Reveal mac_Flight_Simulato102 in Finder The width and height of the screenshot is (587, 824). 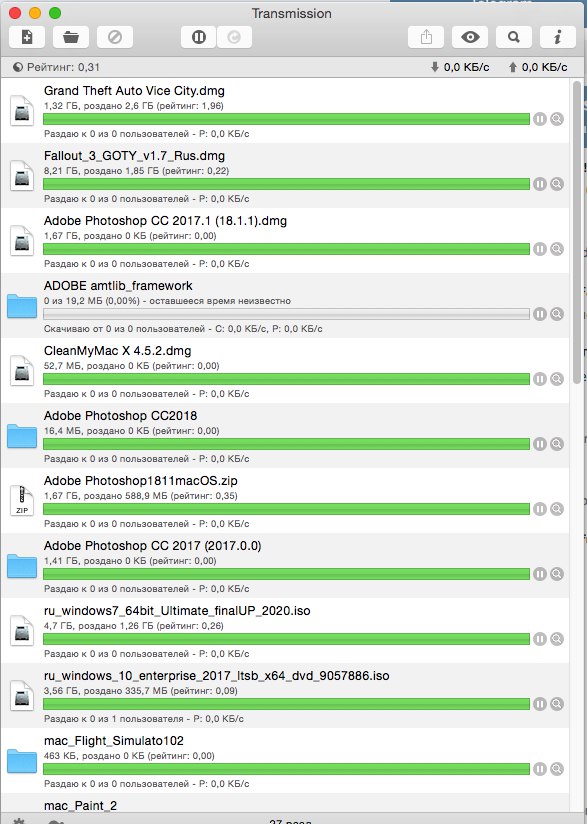point(557,769)
